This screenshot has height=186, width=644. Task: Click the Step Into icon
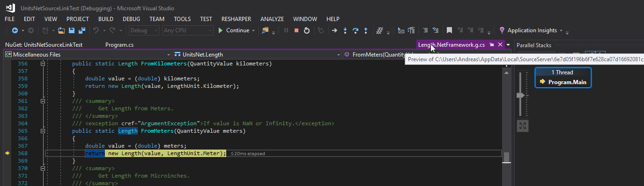(x=345, y=30)
